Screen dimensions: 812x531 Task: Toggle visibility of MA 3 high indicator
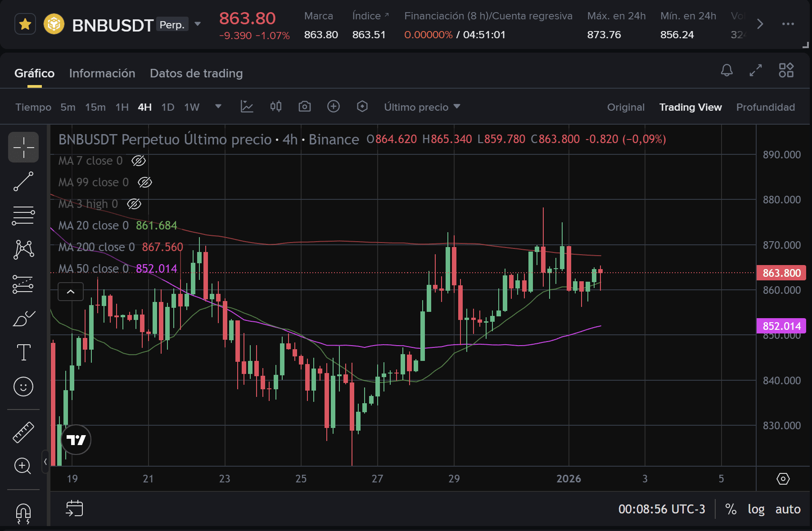point(134,204)
